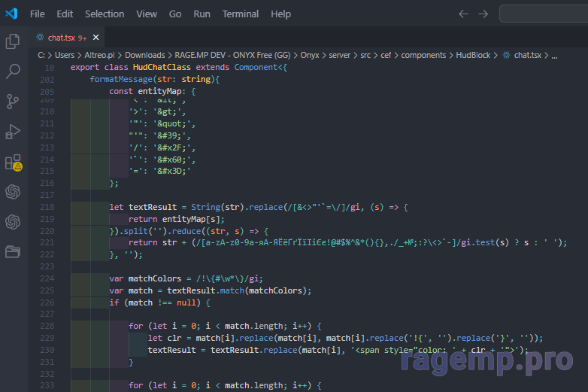The height and width of the screenshot is (392, 588).
Task: Click the chat.tsx breadcrumb file item
Action: tap(527, 55)
